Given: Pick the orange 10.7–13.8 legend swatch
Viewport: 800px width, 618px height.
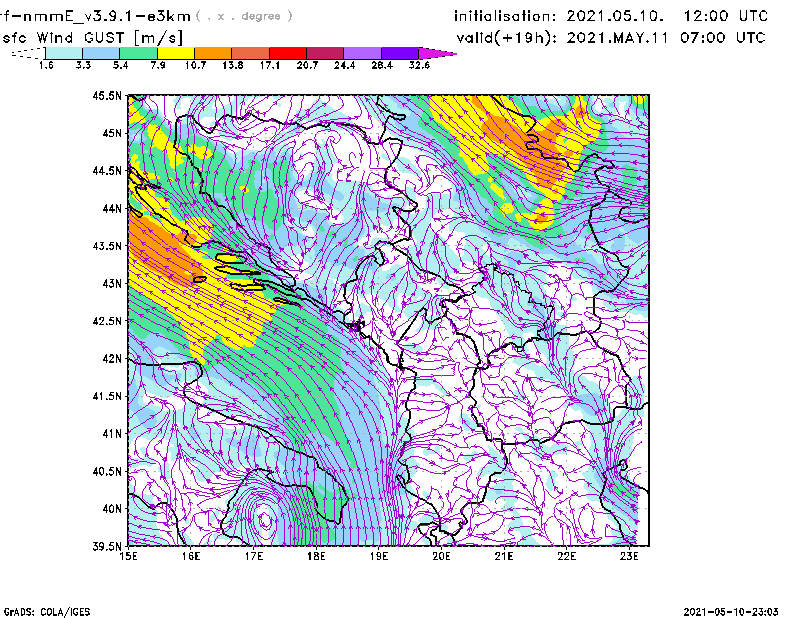Looking at the screenshot, I should (213, 53).
